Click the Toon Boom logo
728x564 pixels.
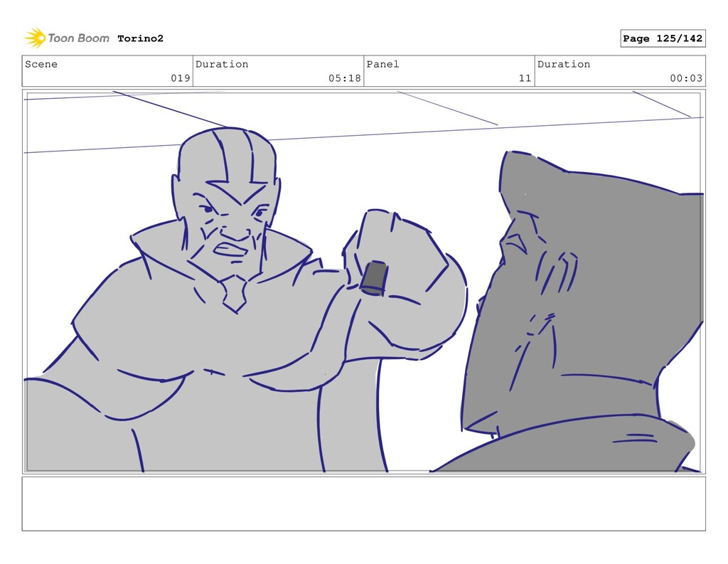tap(67, 38)
